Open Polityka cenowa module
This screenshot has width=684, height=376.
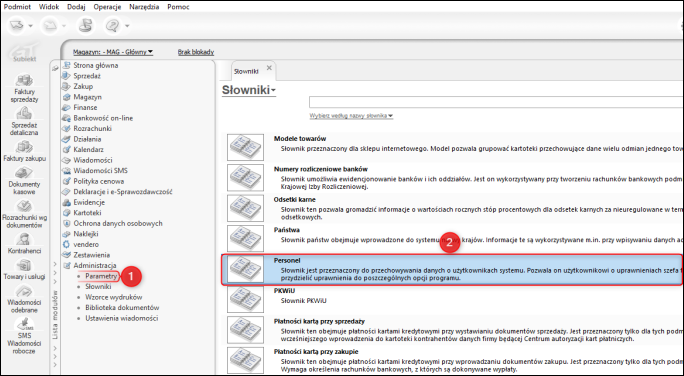point(99,181)
